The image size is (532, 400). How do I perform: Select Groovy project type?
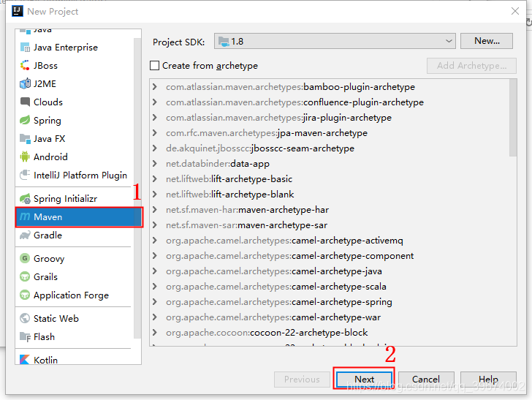pos(75,258)
